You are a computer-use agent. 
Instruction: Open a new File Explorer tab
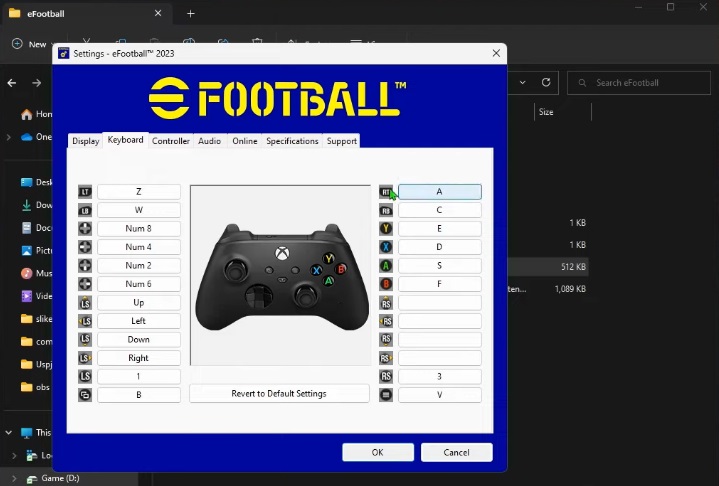click(x=191, y=14)
